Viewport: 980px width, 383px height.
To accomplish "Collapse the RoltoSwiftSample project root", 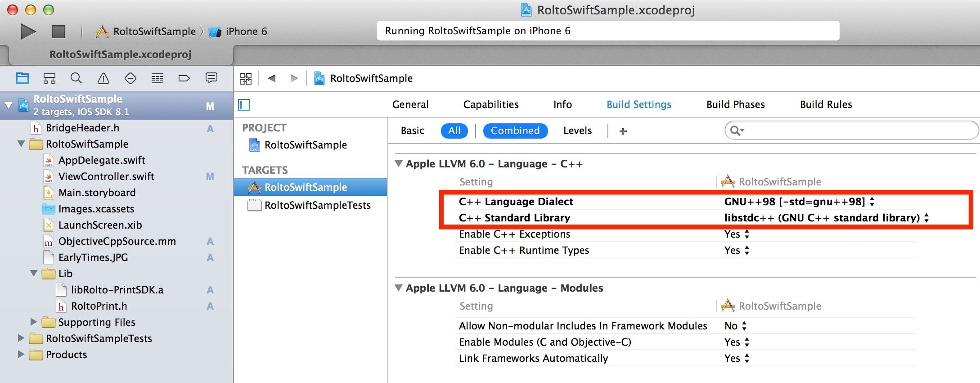I will pos(9,105).
